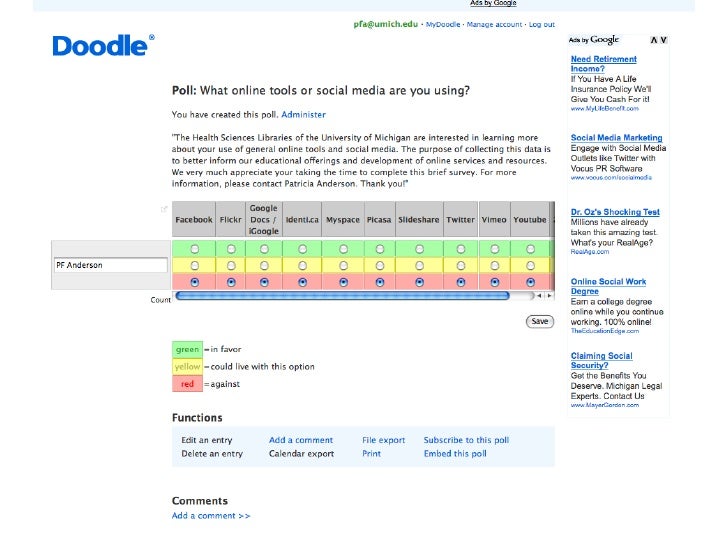Select green 'in favor' for Facebook

point(195,249)
